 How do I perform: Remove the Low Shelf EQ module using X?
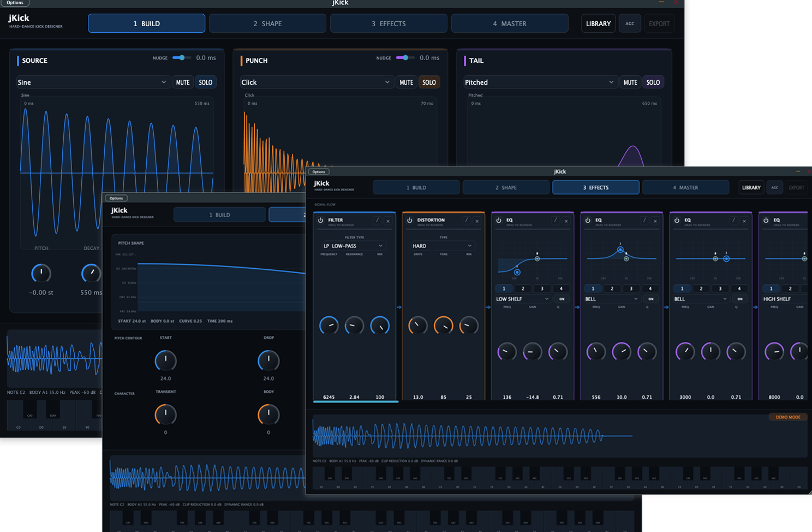566,221
